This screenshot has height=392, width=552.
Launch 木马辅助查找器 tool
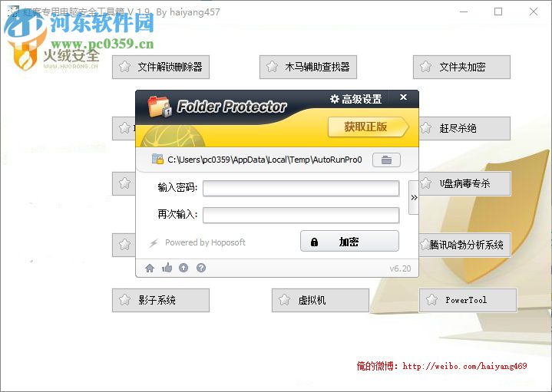coord(308,67)
